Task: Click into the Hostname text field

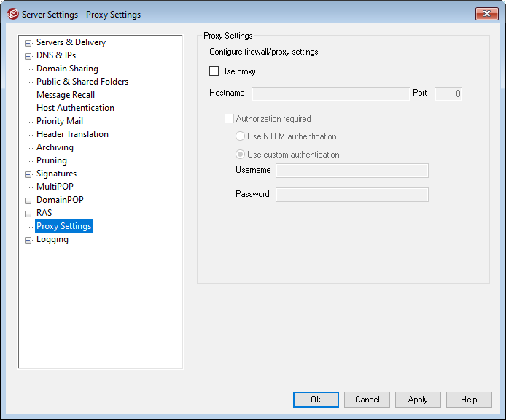Action: (x=331, y=94)
